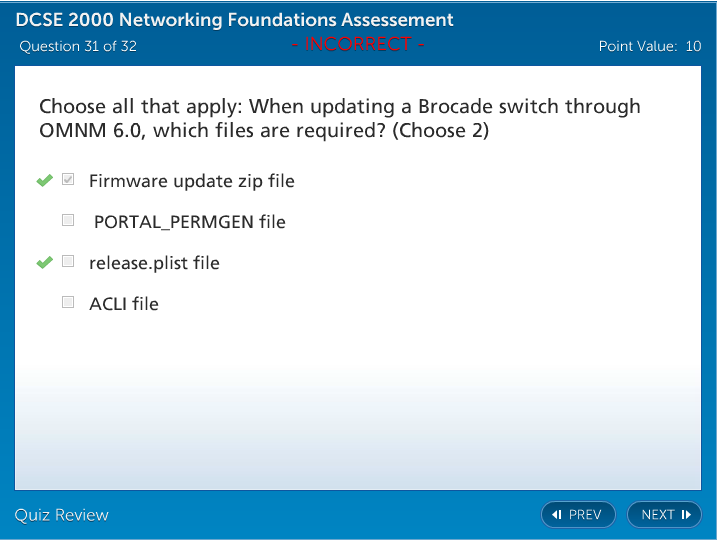Click the Question 31 of 32 counter

point(78,46)
